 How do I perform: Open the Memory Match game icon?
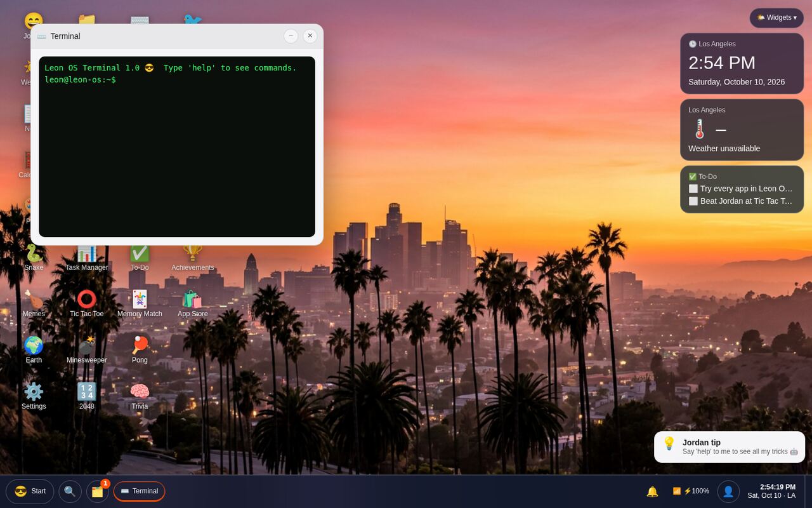[140, 303]
